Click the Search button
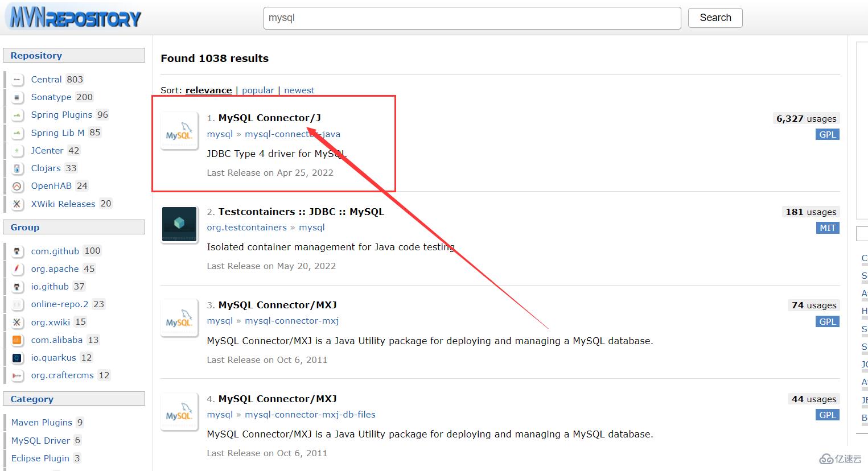Viewport: 868px width, 471px height. (714, 18)
